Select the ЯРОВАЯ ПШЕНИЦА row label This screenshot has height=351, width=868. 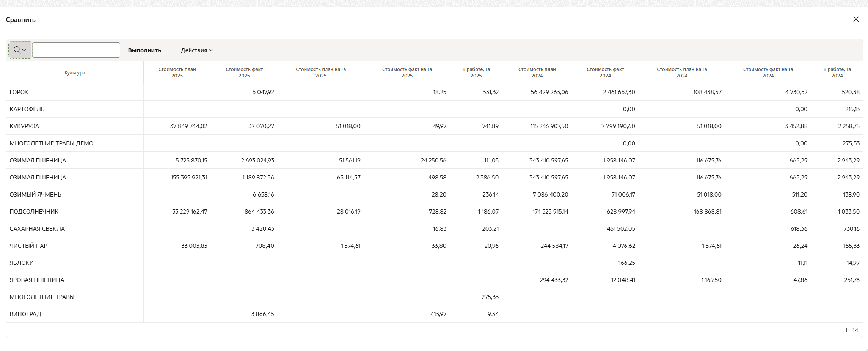[x=37, y=280]
